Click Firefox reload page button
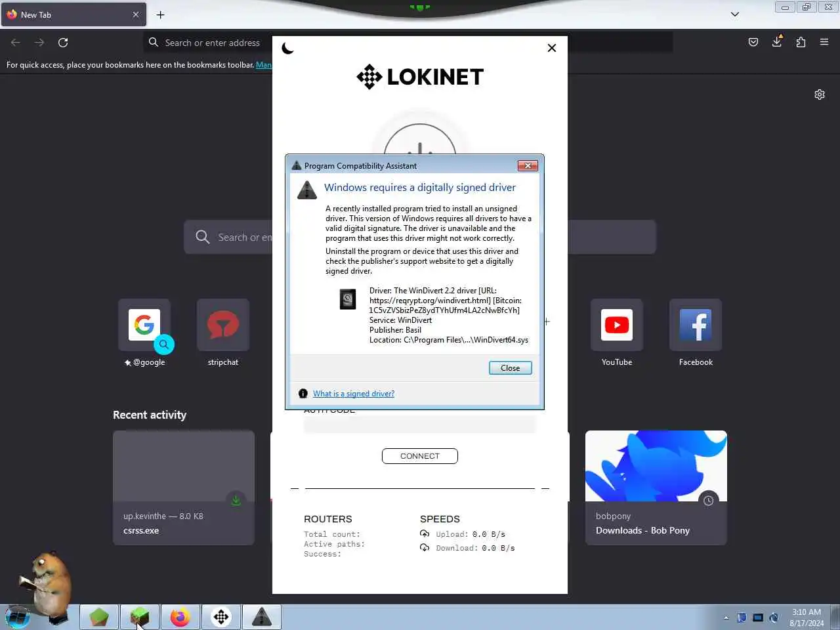This screenshot has width=840, height=630. click(63, 43)
